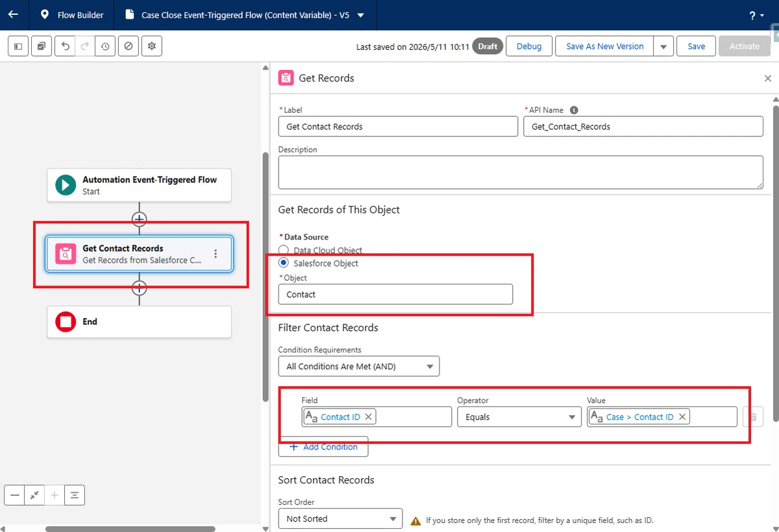This screenshot has width=779, height=532.
Task: Click the greyed-out redo icon
Action: click(84, 46)
